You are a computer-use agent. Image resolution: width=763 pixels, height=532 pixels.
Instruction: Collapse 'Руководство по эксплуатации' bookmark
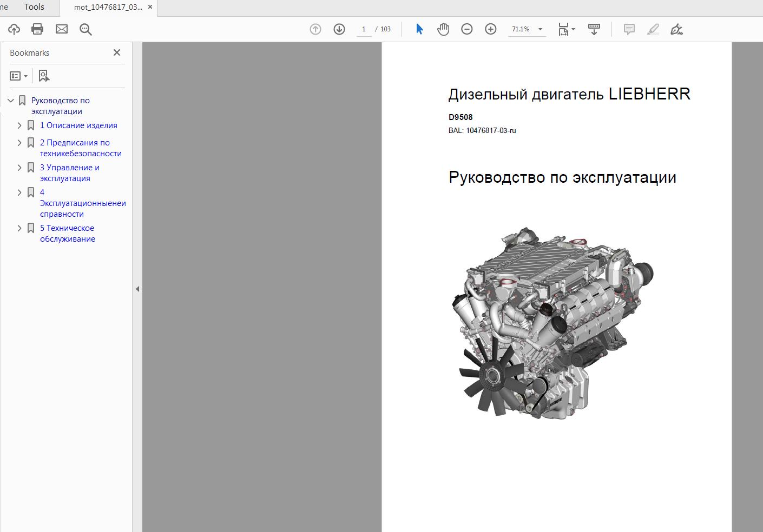point(10,100)
